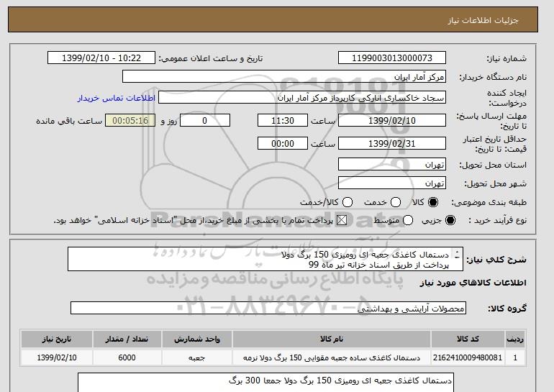
Task: Click the section heading اطلاعات کالاهای مورد نیاز
Action: click(x=473, y=283)
